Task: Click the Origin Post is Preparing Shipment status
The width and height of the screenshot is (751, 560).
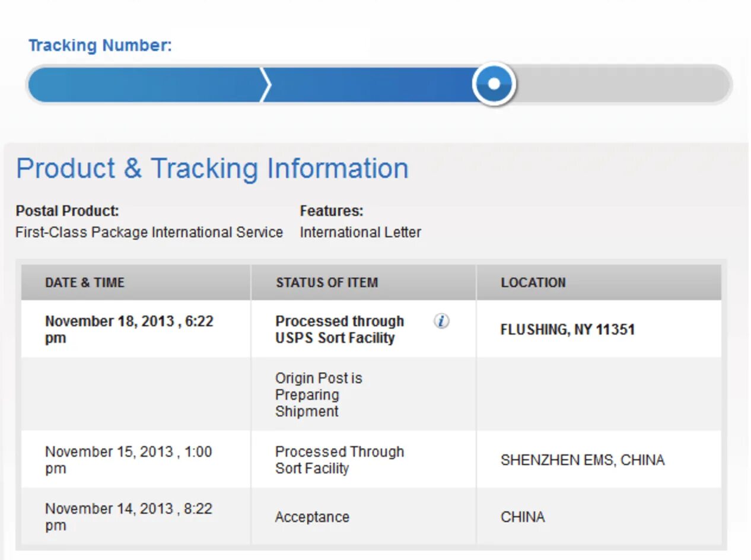Action: (319, 394)
